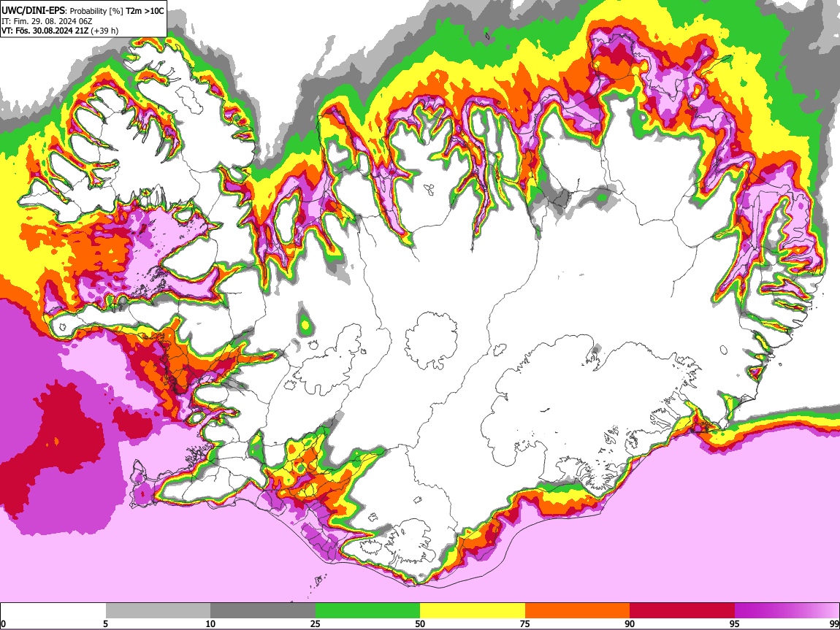Click the legend value '0'
This screenshot has width=840, height=630.
[3, 623]
